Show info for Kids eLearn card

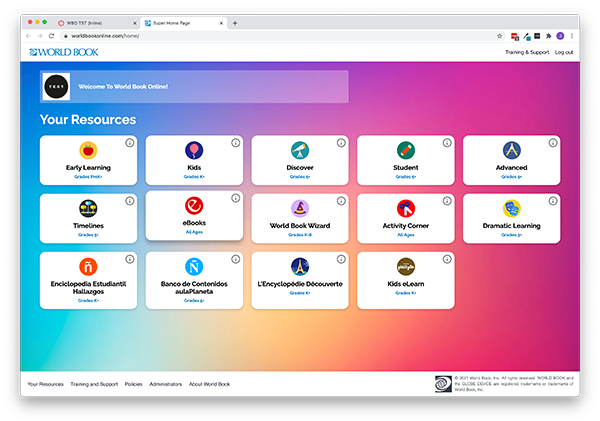pos(447,259)
